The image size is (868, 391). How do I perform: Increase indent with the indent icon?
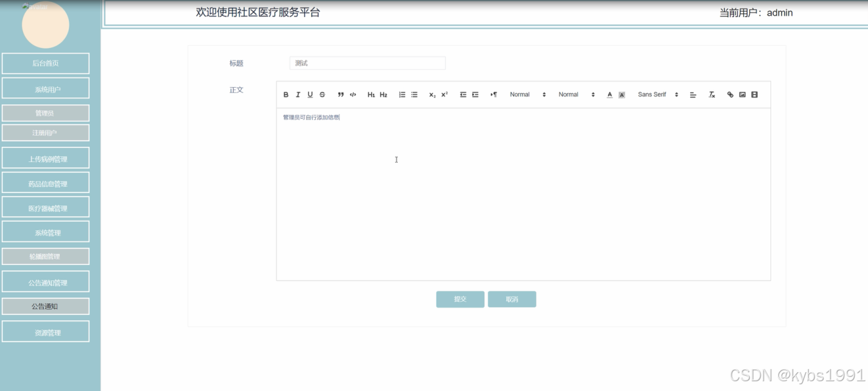click(x=475, y=94)
